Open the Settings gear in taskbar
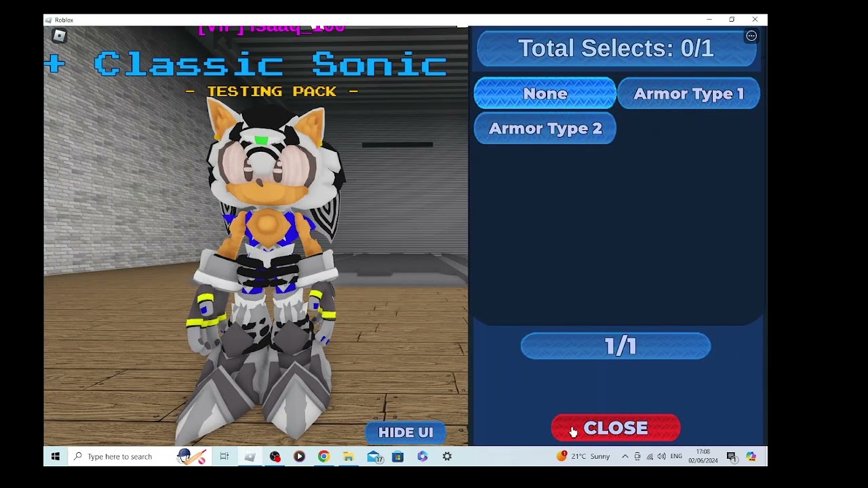 click(448, 457)
